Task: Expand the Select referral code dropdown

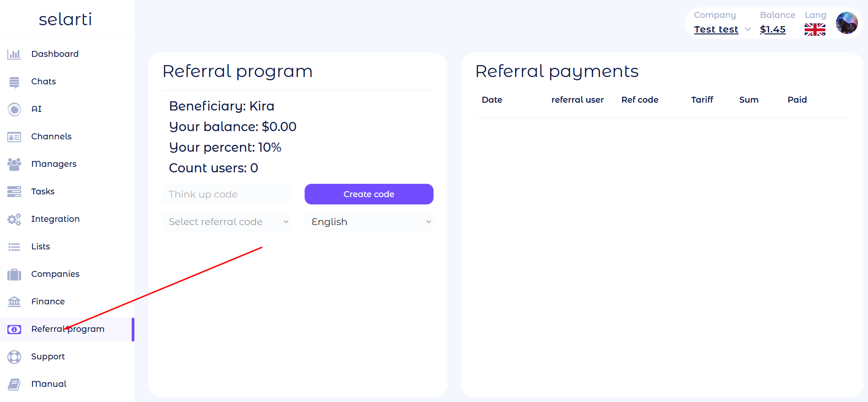Action: (227, 222)
